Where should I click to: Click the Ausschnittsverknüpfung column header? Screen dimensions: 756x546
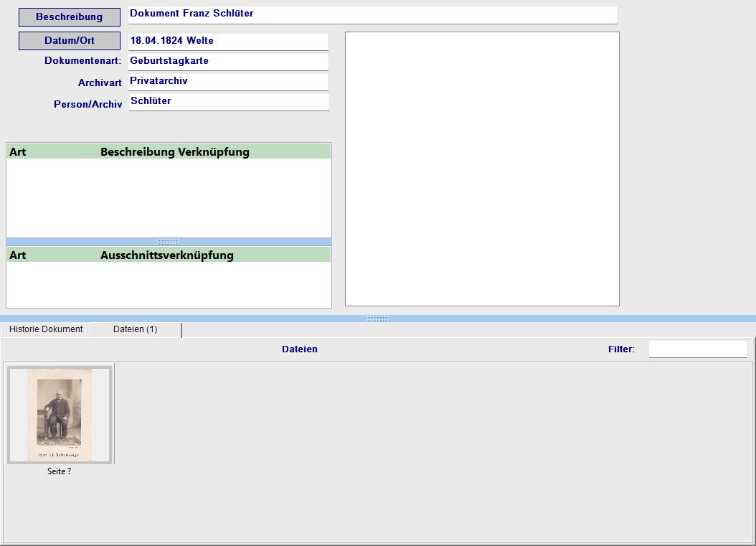(166, 255)
